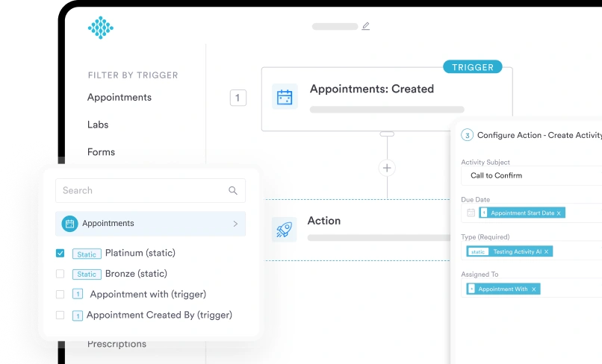Click the pencil edit icon beside title
Viewport: 602px width, 364px height.
[366, 26]
